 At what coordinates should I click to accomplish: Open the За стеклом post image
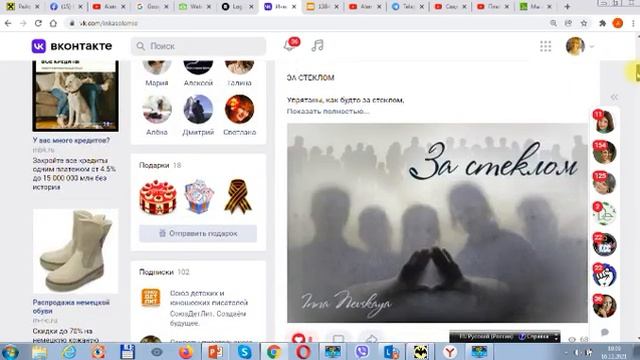[438, 223]
